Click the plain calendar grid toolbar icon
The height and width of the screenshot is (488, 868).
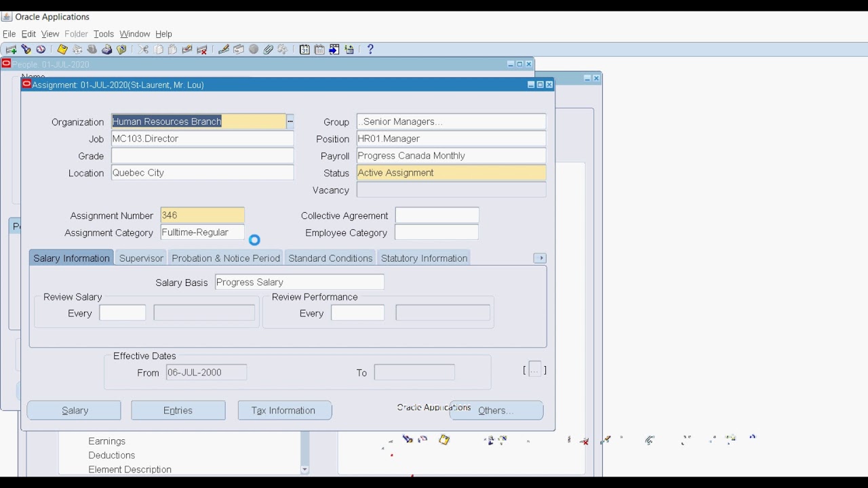pos(319,49)
